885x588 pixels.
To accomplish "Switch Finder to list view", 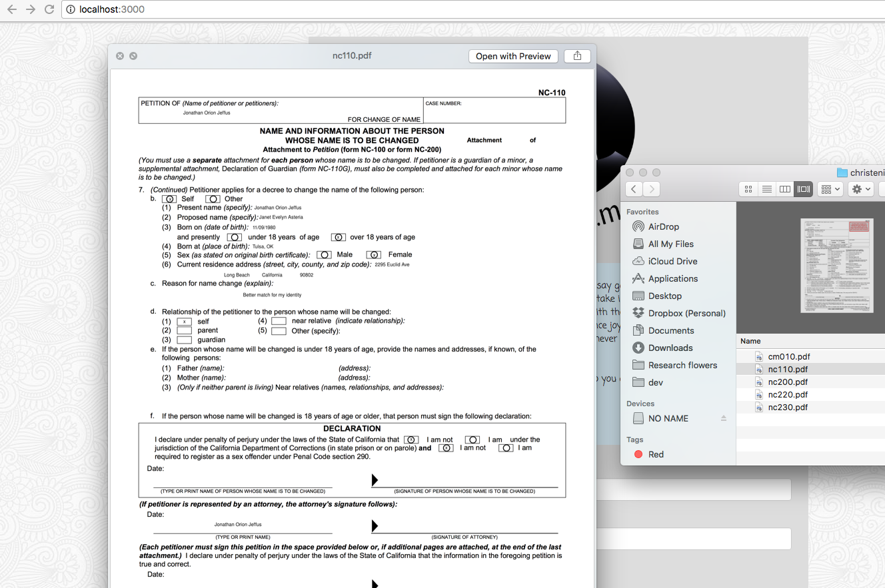I will pyautogui.click(x=767, y=189).
